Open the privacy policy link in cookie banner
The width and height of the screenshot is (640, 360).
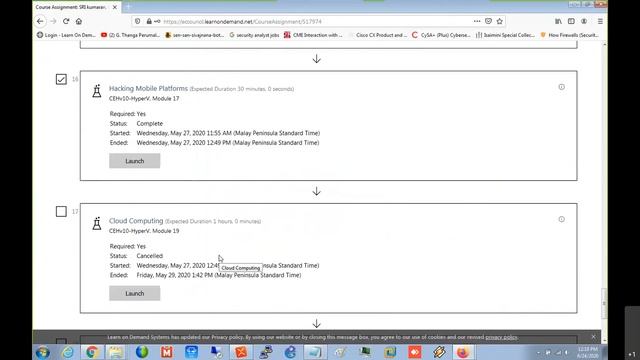click(501, 337)
